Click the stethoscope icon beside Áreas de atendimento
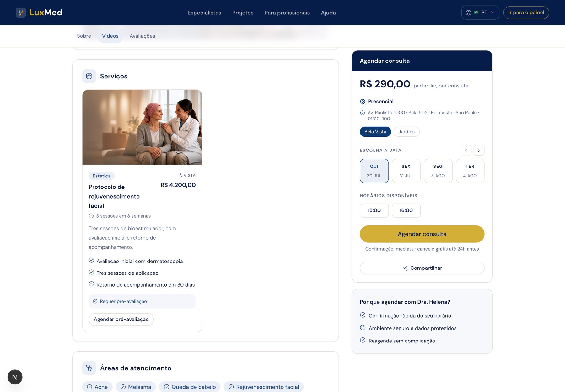The height and width of the screenshot is (392, 565). [89, 368]
